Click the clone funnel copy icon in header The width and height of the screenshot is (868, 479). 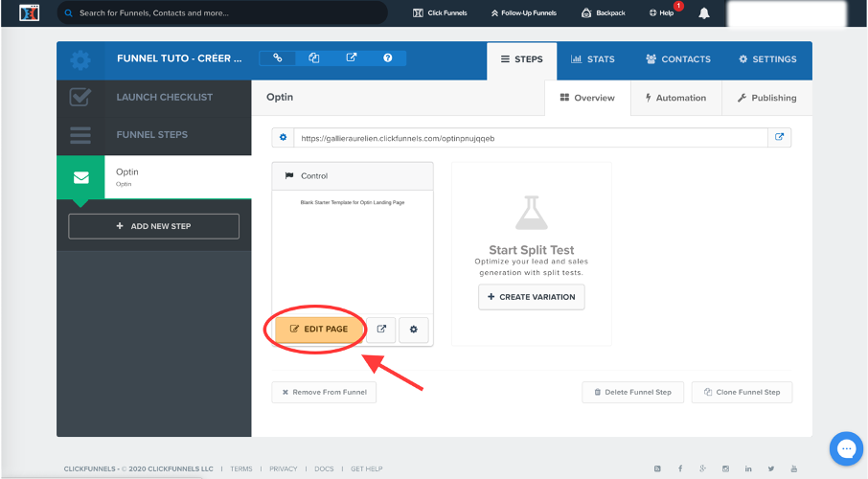(x=314, y=58)
